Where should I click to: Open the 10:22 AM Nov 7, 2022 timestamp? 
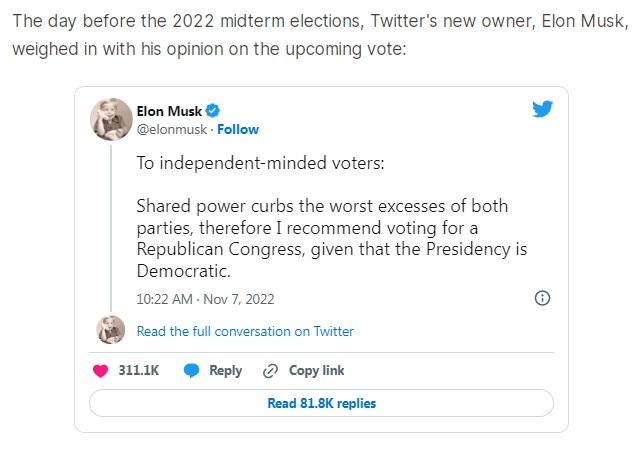coord(205,299)
